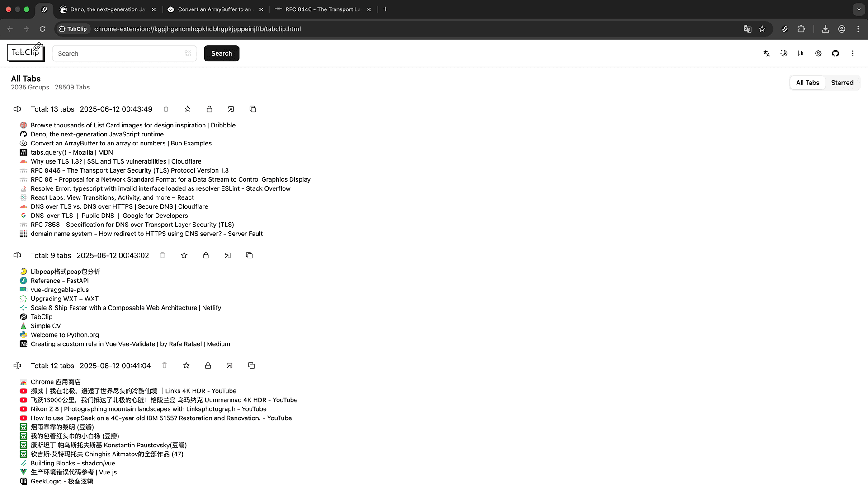Open the Deno JavaScript runtime link
Viewport: 868px width, 488px height.
point(97,134)
